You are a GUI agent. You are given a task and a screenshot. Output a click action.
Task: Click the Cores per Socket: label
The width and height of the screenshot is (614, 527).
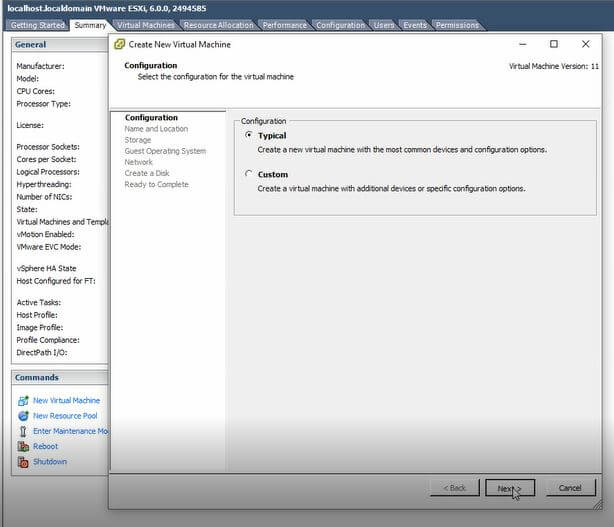coord(46,159)
